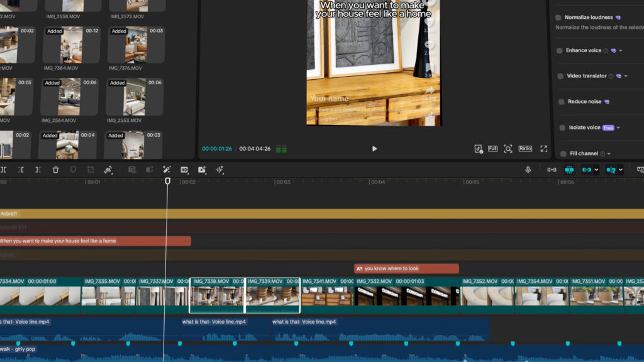644x362 pixels.
Task: Select the IMG_7376.MOV media thumbnail
Action: [136, 45]
